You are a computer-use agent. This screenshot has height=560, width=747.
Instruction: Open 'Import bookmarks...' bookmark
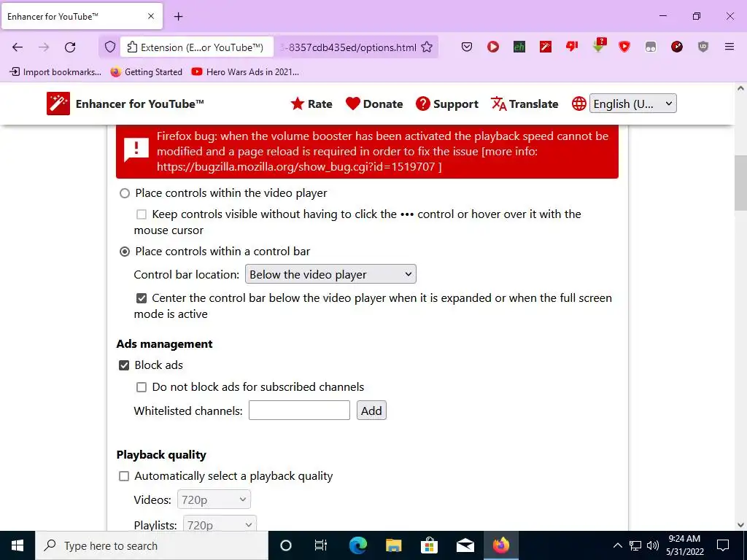(55, 72)
